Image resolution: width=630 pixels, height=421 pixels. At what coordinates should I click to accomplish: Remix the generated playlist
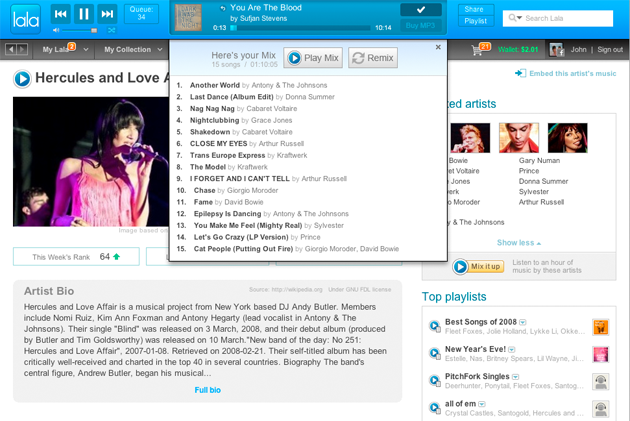click(373, 58)
